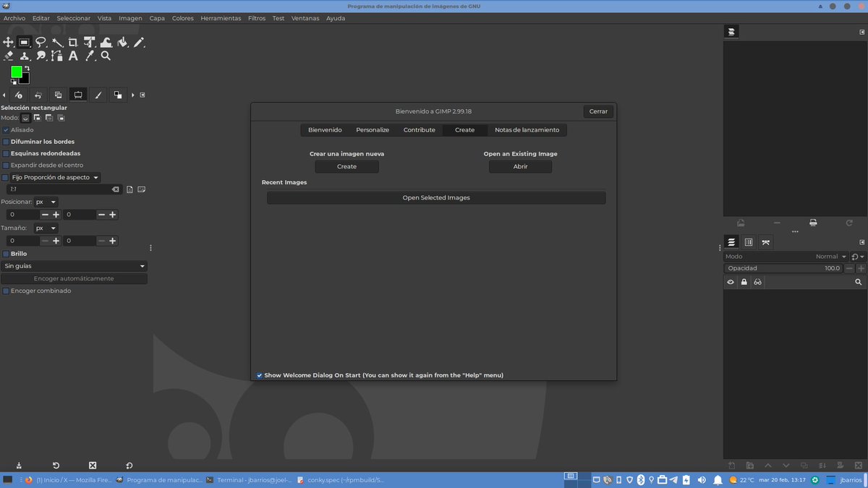868x488 pixels.
Task: Select the Fuzzy Select magic wand tool
Action: tap(56, 43)
